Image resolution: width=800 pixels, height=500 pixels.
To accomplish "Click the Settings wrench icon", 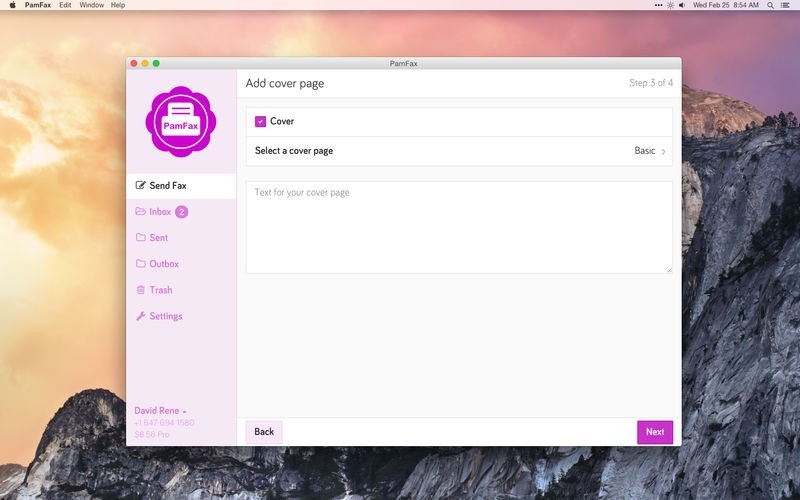I will 140,316.
